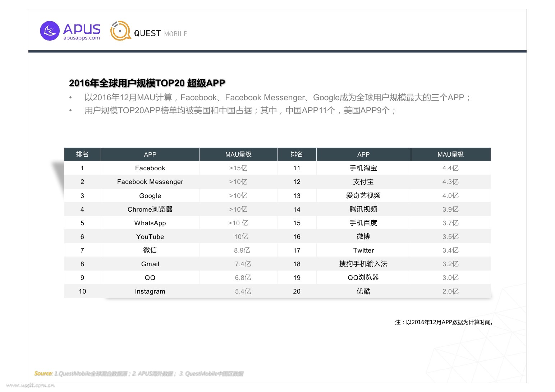Image resolution: width=555 pixels, height=392 pixels.
Task: Select the 10亿 value in YouTube row
Action: (241, 236)
